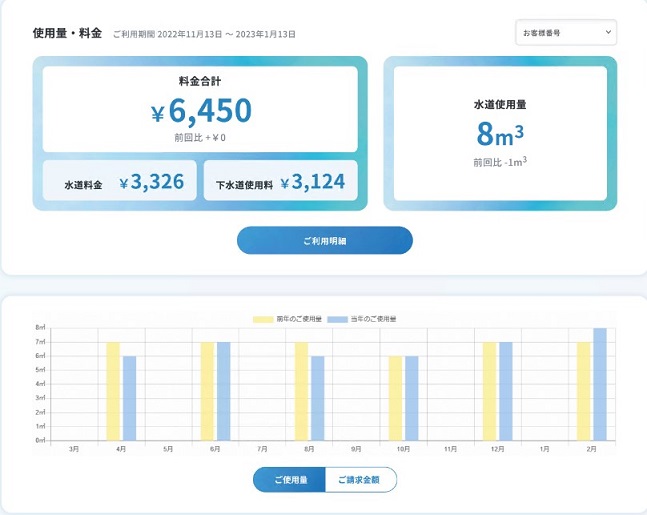Screen dimensions: 647x515
Task: Click the blue December current-year bar
Action: (x=505, y=391)
